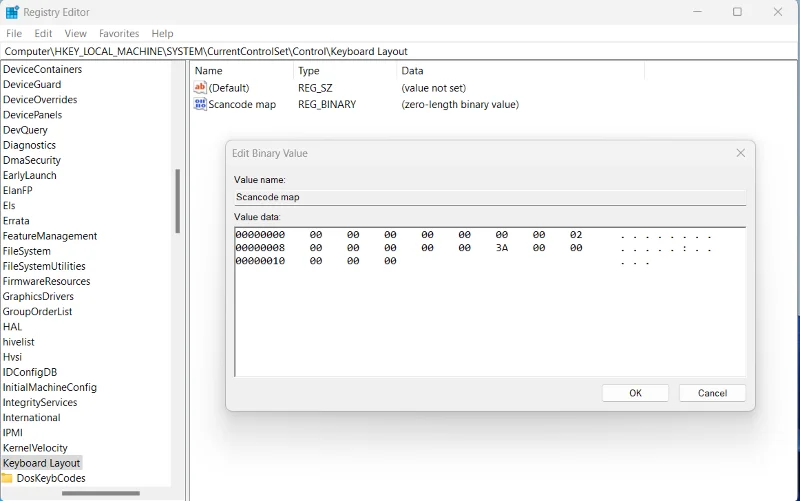Click the tree horizontal scrollbar thumb
800x501 pixels.
tap(101, 493)
